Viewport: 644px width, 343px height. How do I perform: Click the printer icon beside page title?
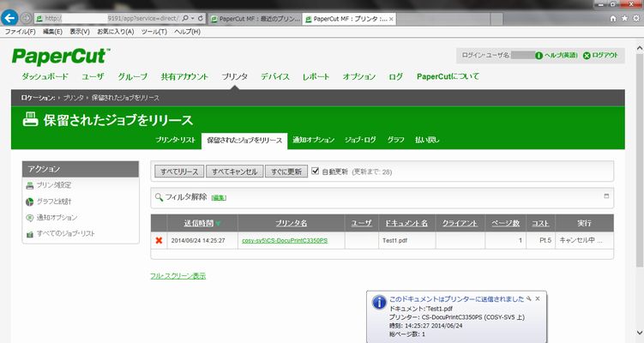[30, 119]
